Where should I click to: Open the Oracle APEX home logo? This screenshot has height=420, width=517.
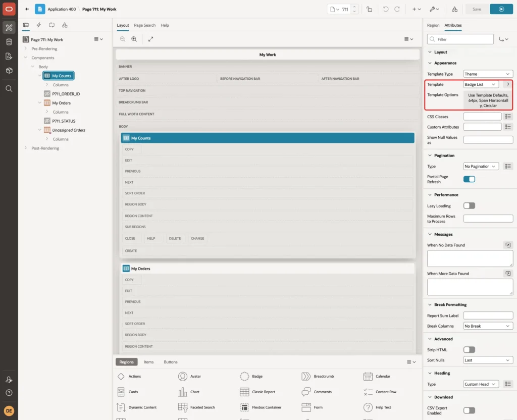click(9, 9)
